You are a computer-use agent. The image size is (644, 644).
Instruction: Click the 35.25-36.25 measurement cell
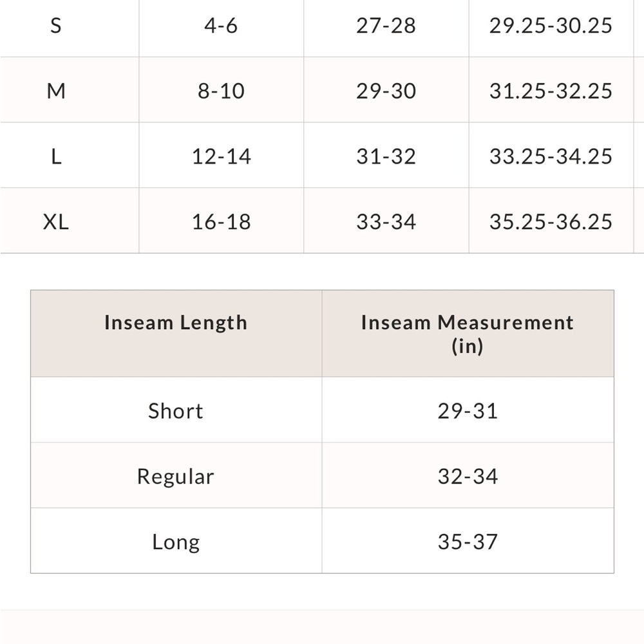551,222
